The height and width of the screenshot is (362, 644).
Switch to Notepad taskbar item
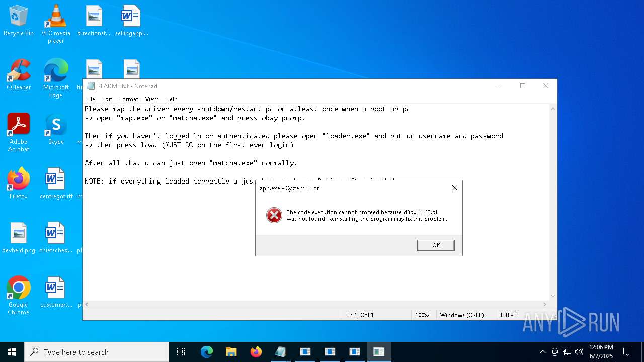pos(280,352)
